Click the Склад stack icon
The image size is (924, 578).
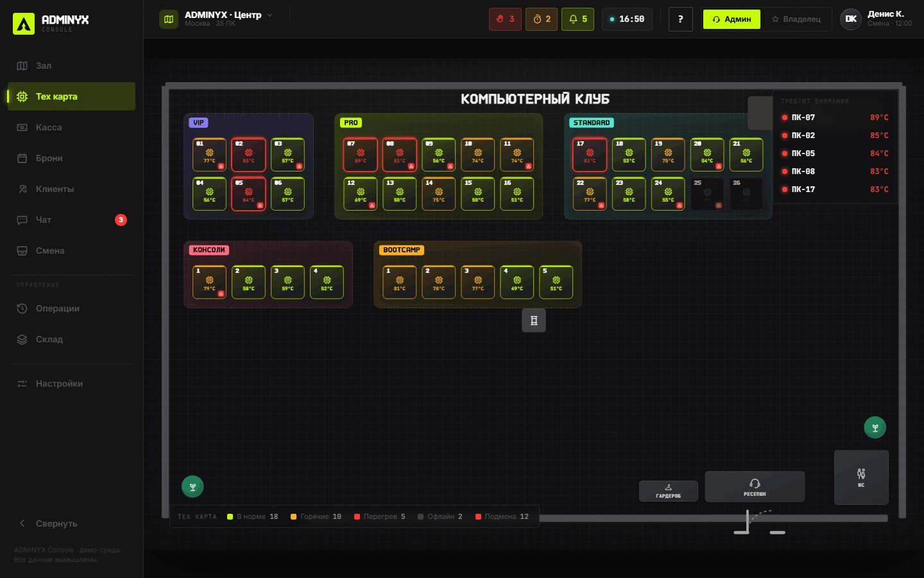click(22, 339)
